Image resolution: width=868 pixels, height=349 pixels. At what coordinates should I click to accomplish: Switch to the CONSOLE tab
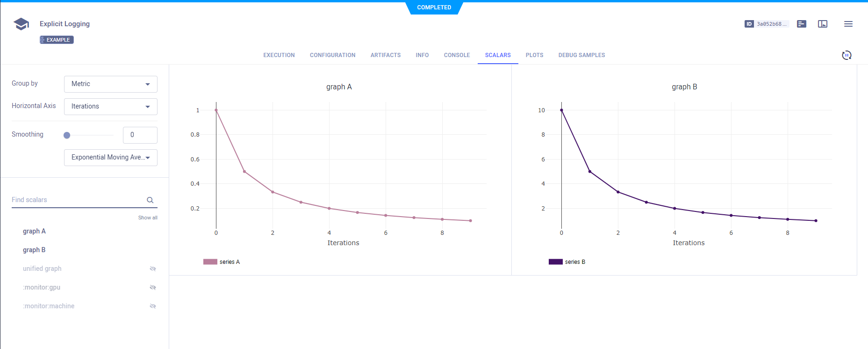(x=457, y=55)
